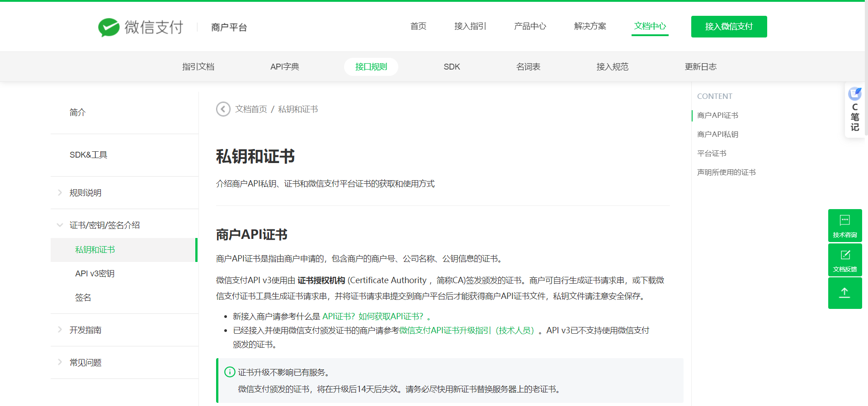
Task: Click 私钥和证书 breadcrumb text
Action: point(298,109)
